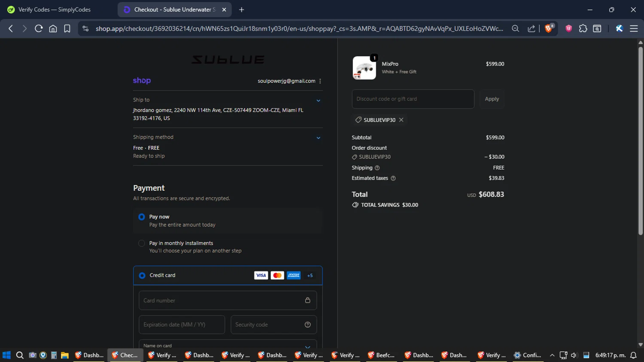Expand the Ship to section chevron
Screen dimensions: 644x362
318,100
